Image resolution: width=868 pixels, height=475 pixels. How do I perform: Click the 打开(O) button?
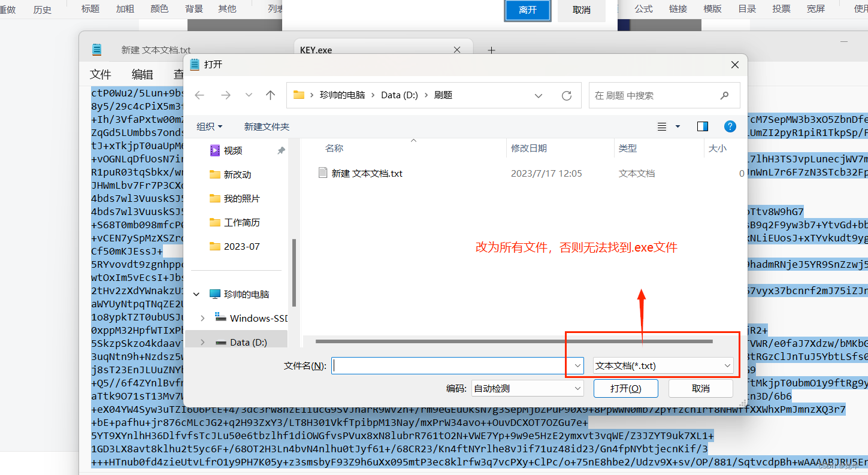click(625, 388)
